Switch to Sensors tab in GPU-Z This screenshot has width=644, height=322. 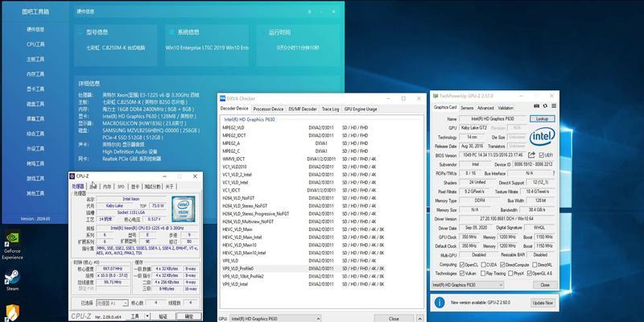click(467, 108)
